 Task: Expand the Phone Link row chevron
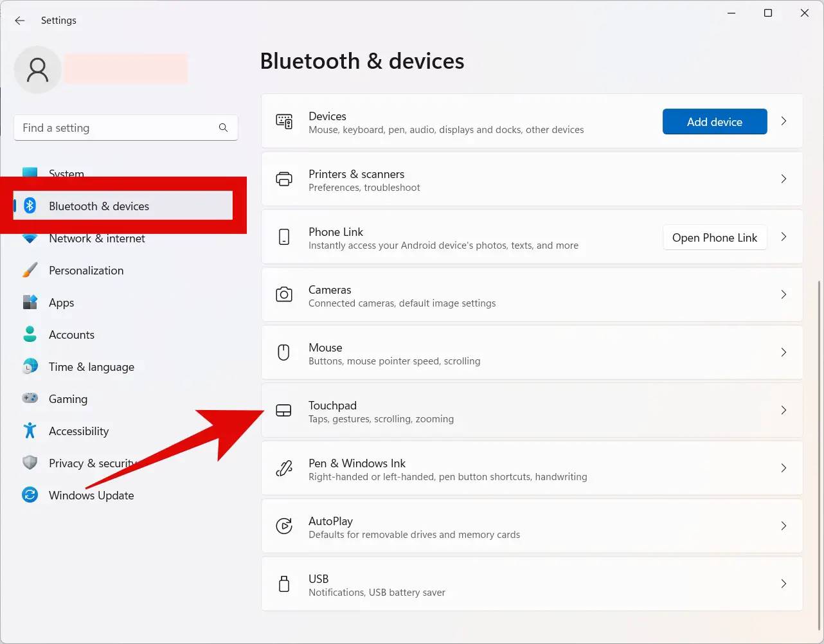pyautogui.click(x=784, y=237)
